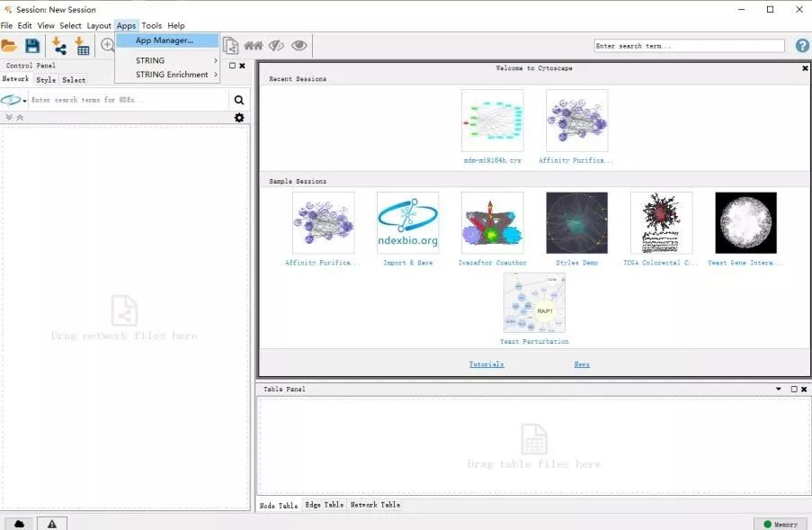Open Yeast Gene Interactions sample session

[x=745, y=223]
